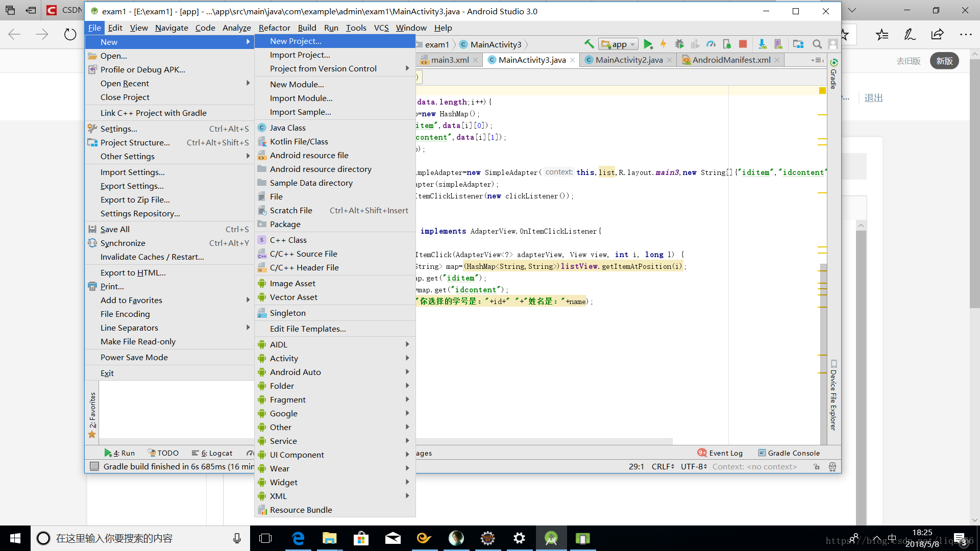Viewport: 980px width, 551px height.
Task: Click the Run app button in toolbar
Action: click(648, 44)
